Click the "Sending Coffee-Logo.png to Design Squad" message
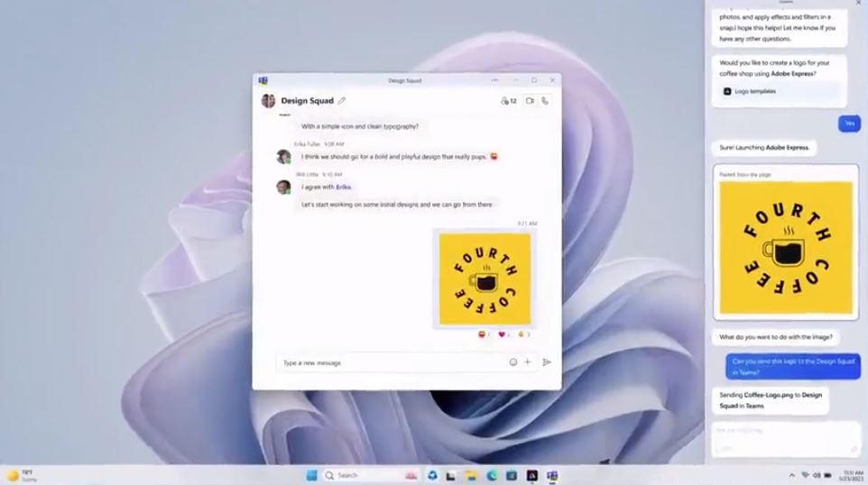Screen dimensions: 868x485 771,400
